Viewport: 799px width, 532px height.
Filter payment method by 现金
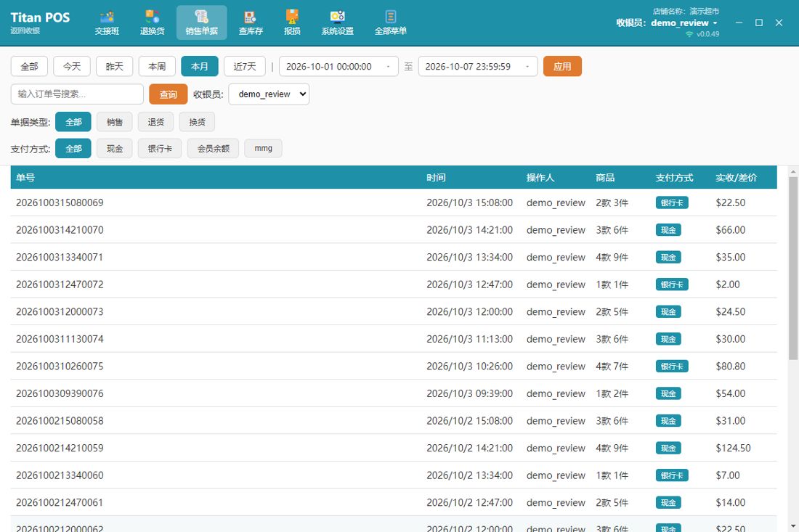tap(115, 149)
